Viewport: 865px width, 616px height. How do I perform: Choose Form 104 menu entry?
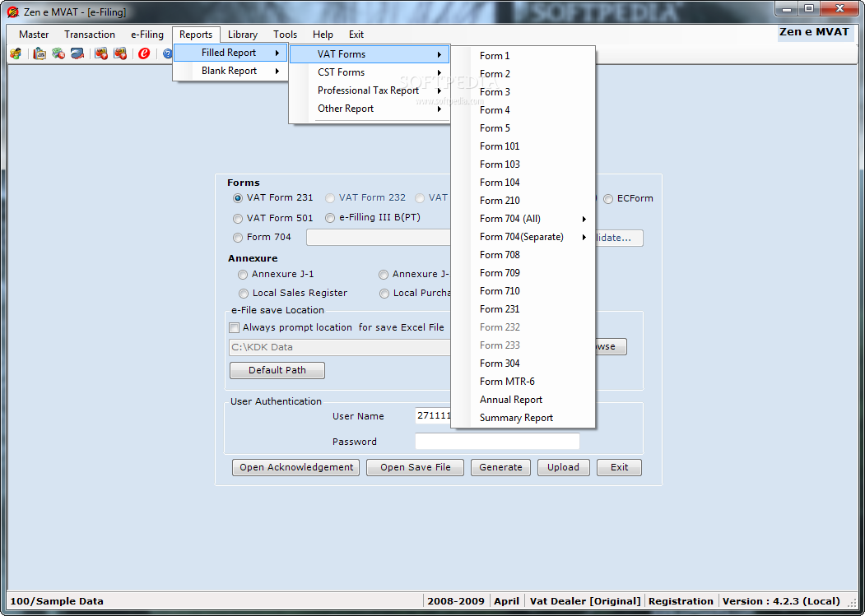[x=523, y=183]
